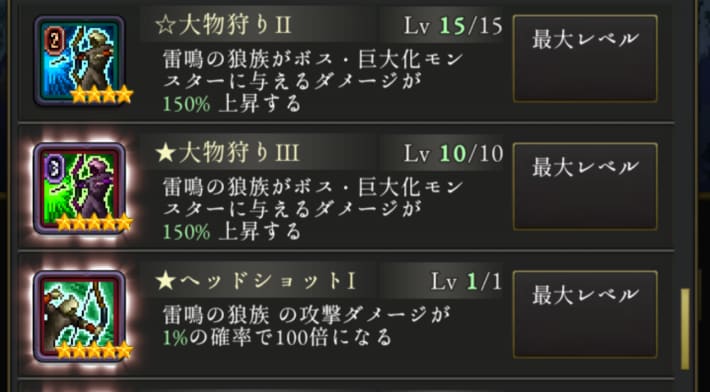The width and height of the screenshot is (710, 392).
Task: Click the filled star beside 大物狩りIII
Action: tap(165, 154)
